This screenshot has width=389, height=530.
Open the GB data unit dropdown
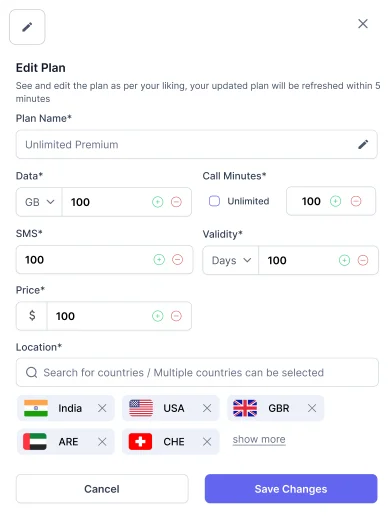tap(39, 202)
